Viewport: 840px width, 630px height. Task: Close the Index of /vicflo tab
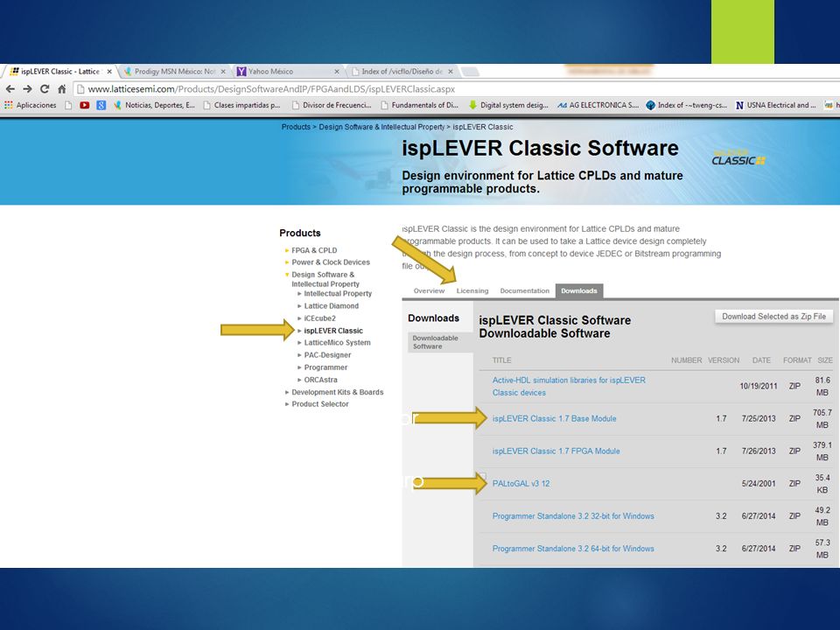451,71
